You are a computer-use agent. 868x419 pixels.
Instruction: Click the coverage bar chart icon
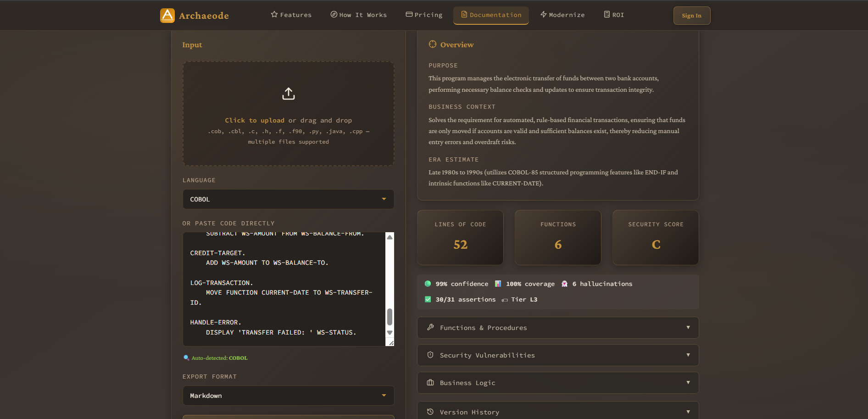[x=498, y=284]
